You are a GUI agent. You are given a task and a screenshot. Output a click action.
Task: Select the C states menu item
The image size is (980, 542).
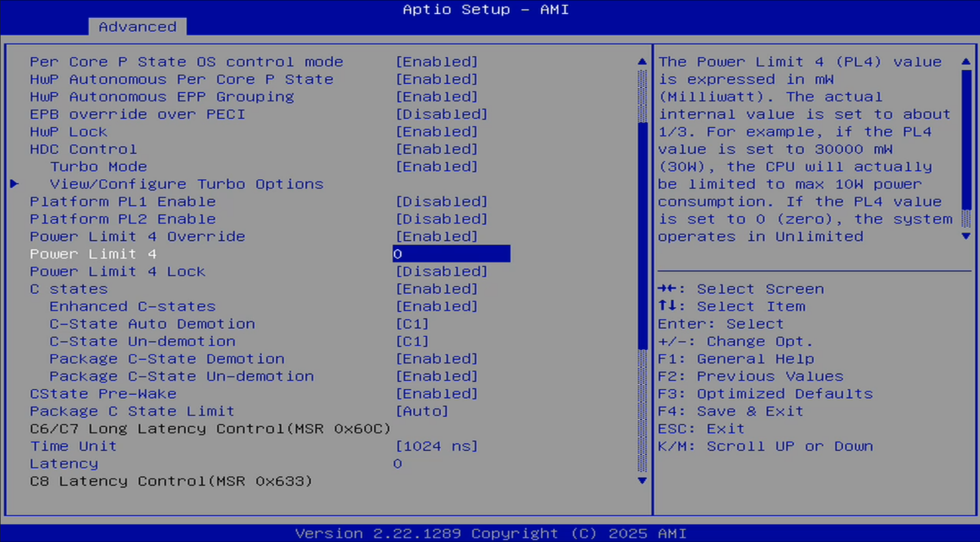coord(69,289)
